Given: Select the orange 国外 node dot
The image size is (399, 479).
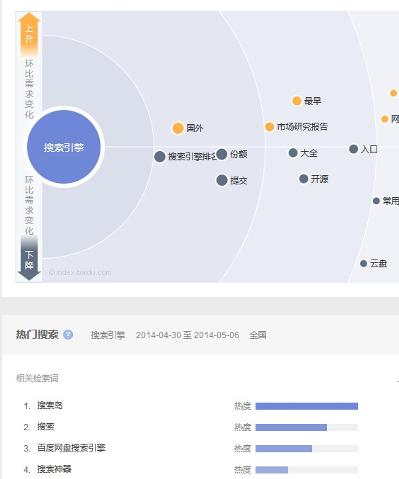Looking at the screenshot, I should (178, 128).
